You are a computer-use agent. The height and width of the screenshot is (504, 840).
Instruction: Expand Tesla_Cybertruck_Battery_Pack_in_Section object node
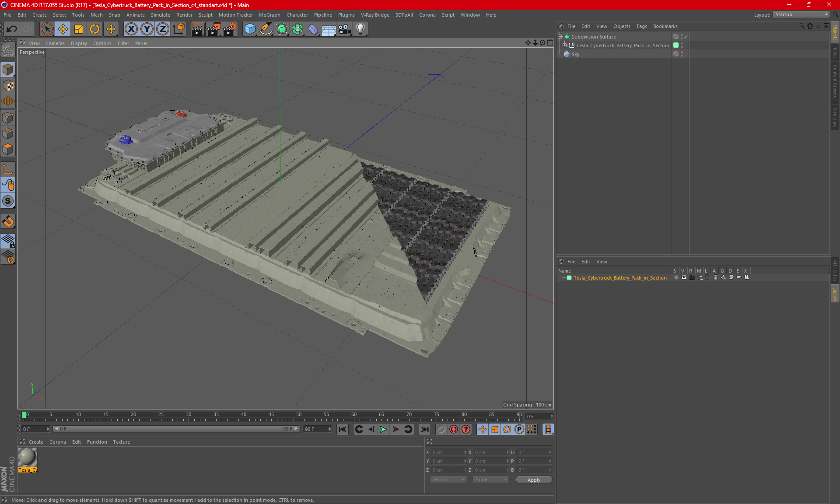click(564, 45)
